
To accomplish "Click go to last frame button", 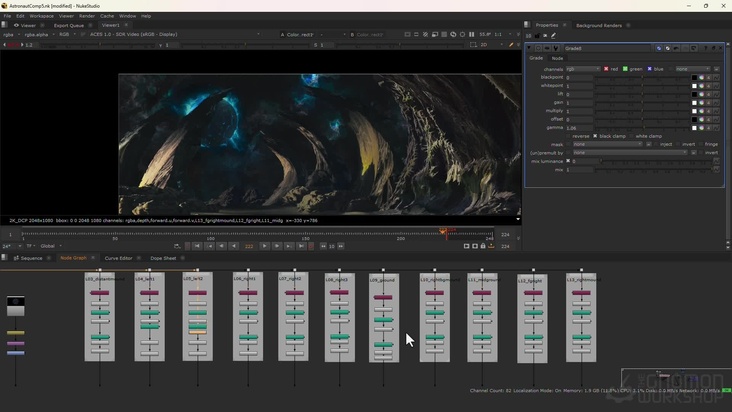I will 301,246.
